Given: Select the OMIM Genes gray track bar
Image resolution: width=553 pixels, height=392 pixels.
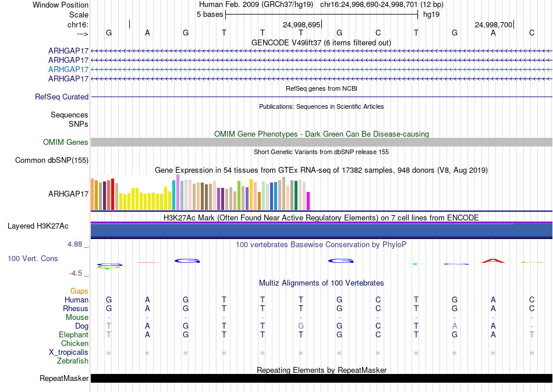Looking at the screenshot, I should tap(322, 142).
